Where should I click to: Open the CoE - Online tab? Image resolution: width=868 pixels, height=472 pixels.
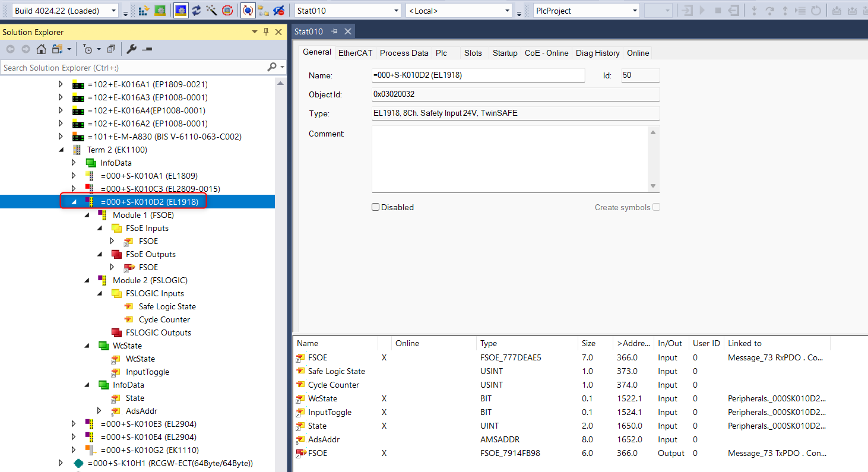pos(546,53)
